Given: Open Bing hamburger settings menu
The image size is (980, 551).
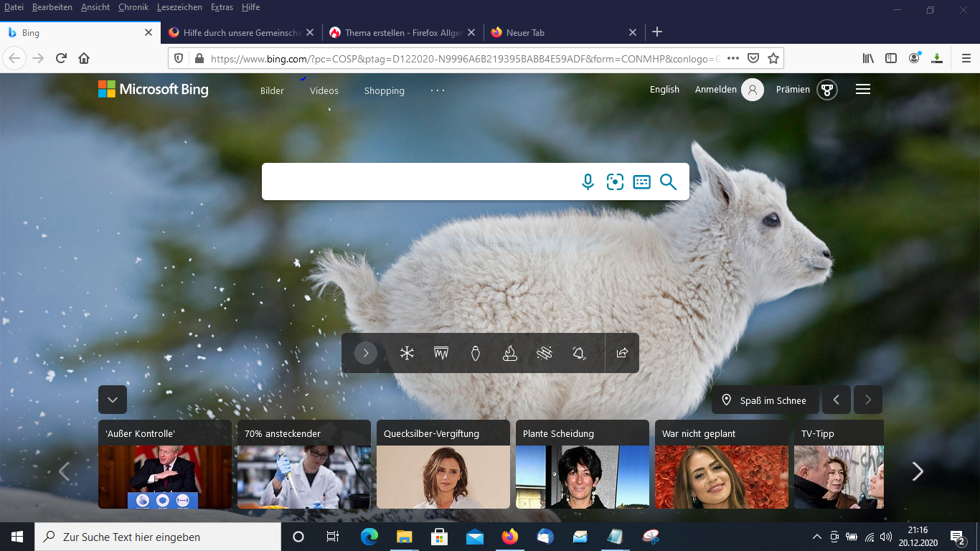Looking at the screenshot, I should click(x=863, y=90).
